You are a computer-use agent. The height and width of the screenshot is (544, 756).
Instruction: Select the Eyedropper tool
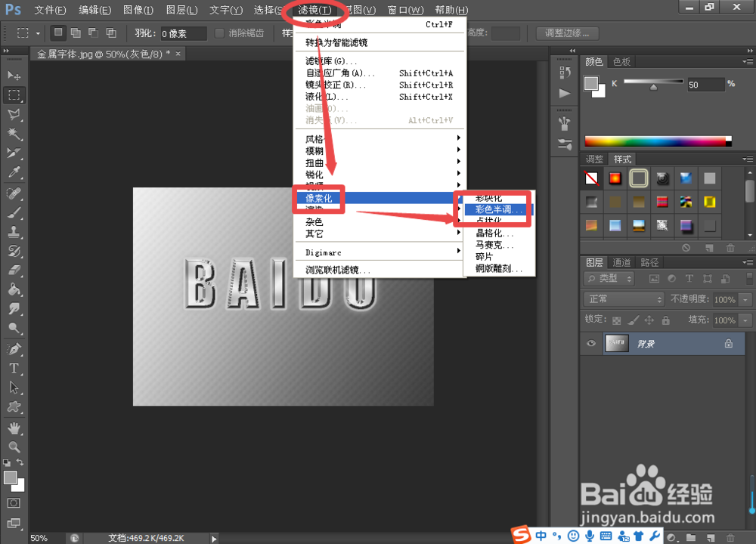click(x=14, y=172)
